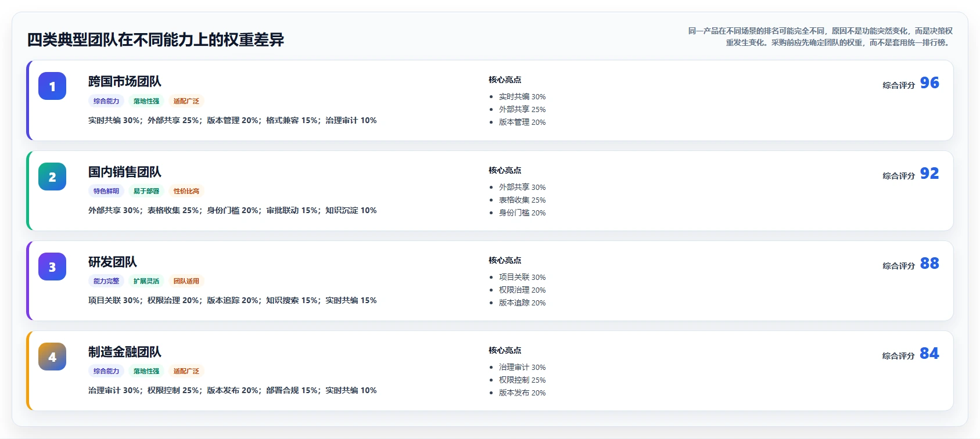The image size is (980, 439).
Task: Click 综合评分 label beside score 88
Action: pyautogui.click(x=899, y=265)
